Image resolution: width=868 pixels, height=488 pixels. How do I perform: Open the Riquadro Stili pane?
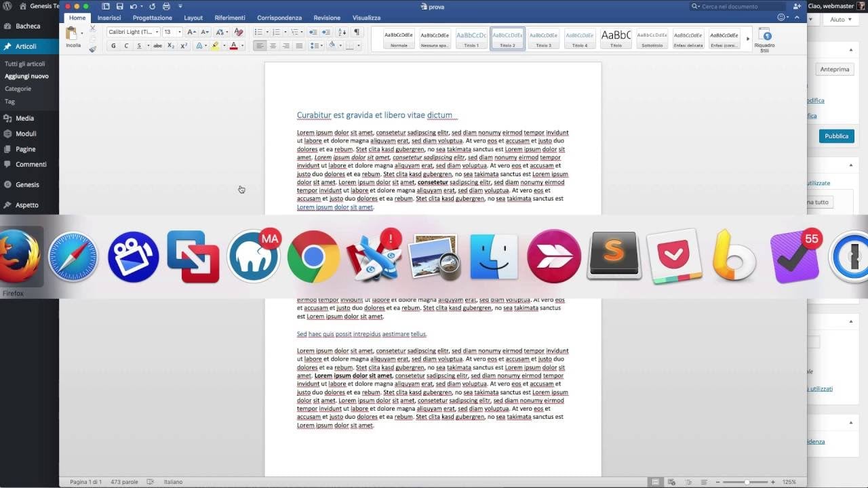(x=764, y=37)
